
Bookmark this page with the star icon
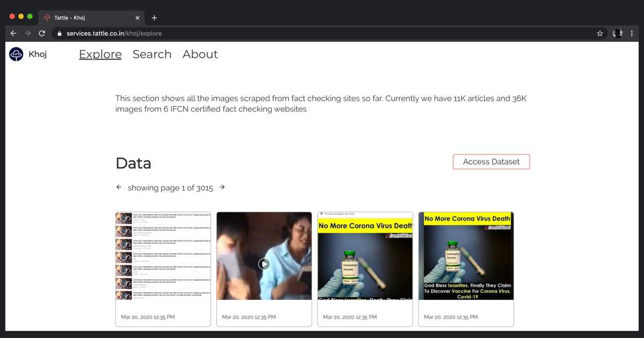click(600, 33)
